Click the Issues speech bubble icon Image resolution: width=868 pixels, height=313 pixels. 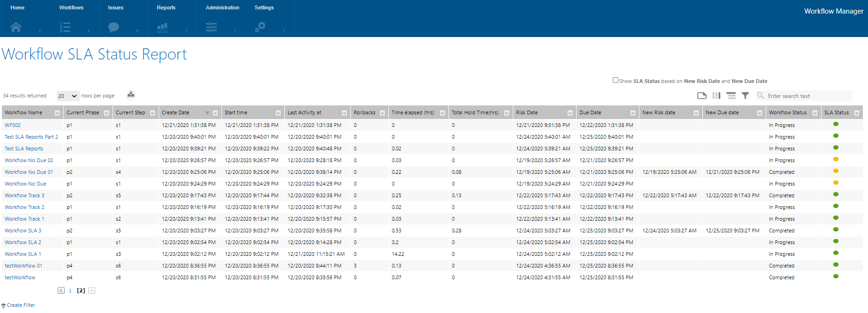tap(114, 27)
